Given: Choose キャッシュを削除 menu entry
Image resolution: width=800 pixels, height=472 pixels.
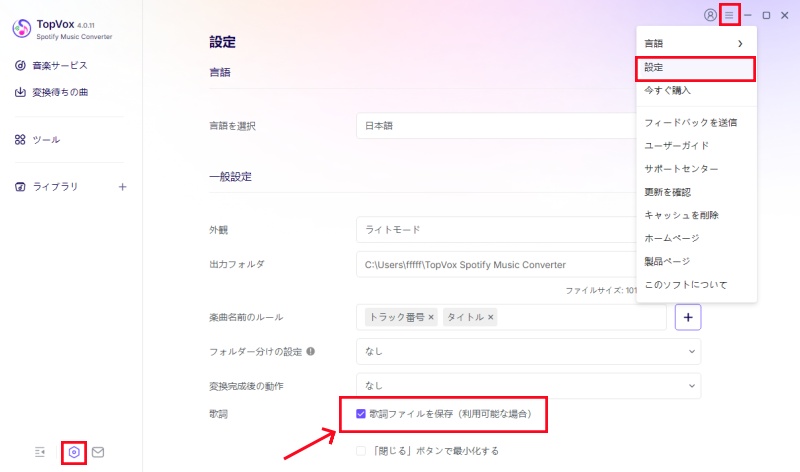Looking at the screenshot, I should click(681, 215).
